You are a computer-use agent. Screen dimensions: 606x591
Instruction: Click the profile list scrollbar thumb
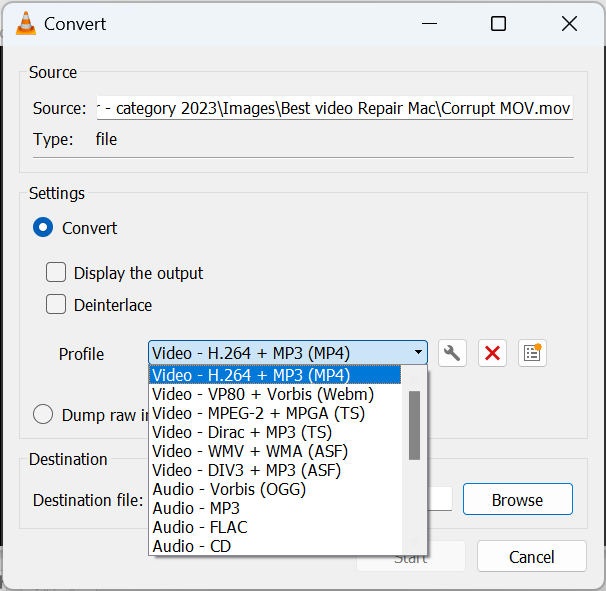[414, 425]
